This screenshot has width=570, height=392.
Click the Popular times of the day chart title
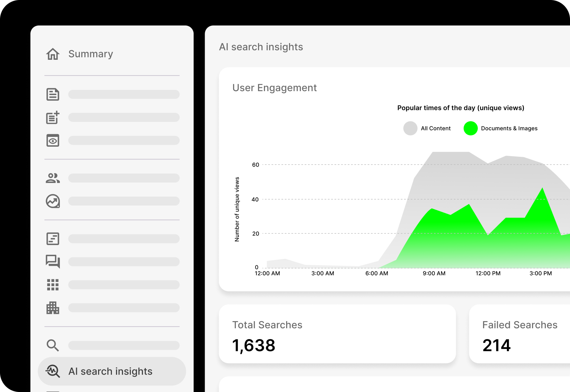(x=460, y=108)
